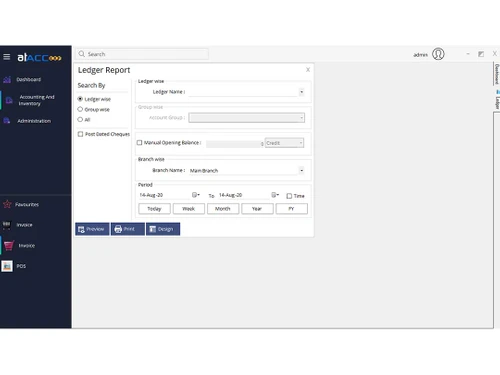The height and width of the screenshot is (375, 500).
Task: Click the POS favourite icon
Action: pos(7,266)
